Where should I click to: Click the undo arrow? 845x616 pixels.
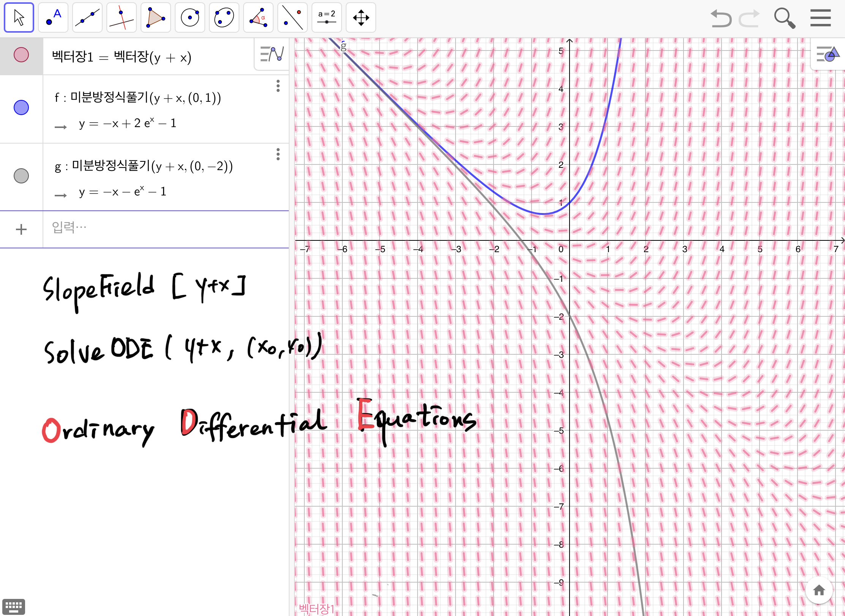[x=721, y=18]
